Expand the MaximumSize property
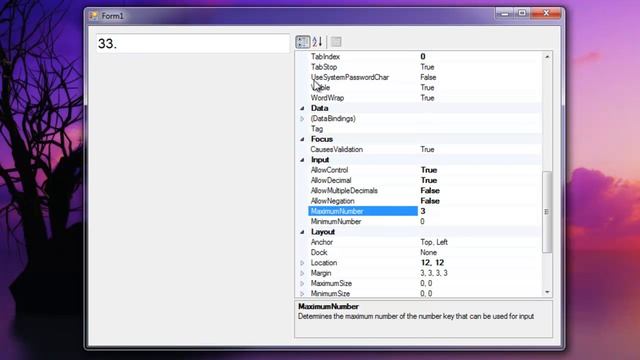Screen dimensions: 640x360 coord(302,283)
